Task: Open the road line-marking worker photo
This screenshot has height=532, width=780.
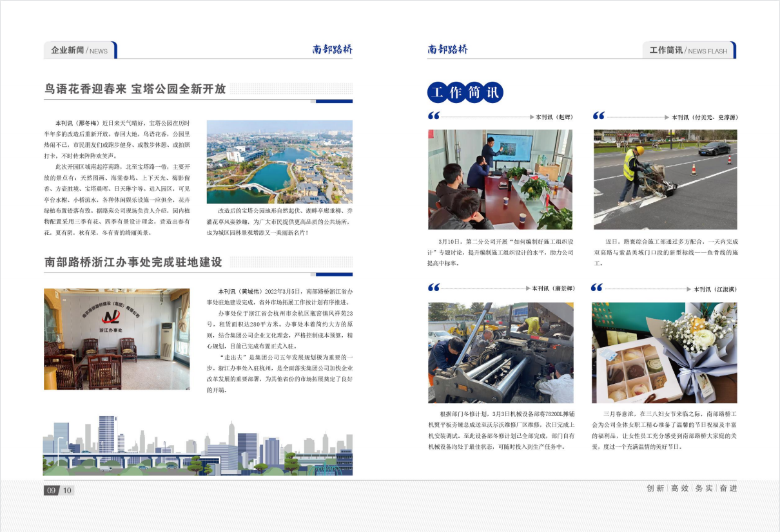Action: [665, 180]
